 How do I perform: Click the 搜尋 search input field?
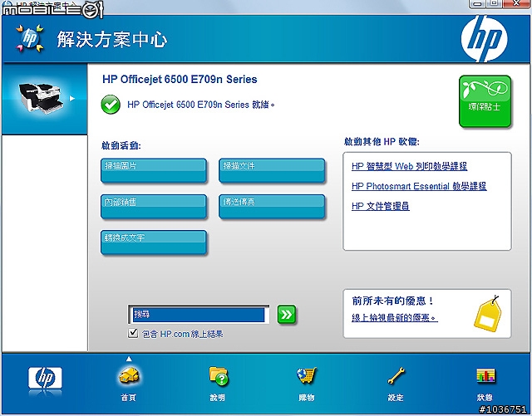tap(199, 315)
